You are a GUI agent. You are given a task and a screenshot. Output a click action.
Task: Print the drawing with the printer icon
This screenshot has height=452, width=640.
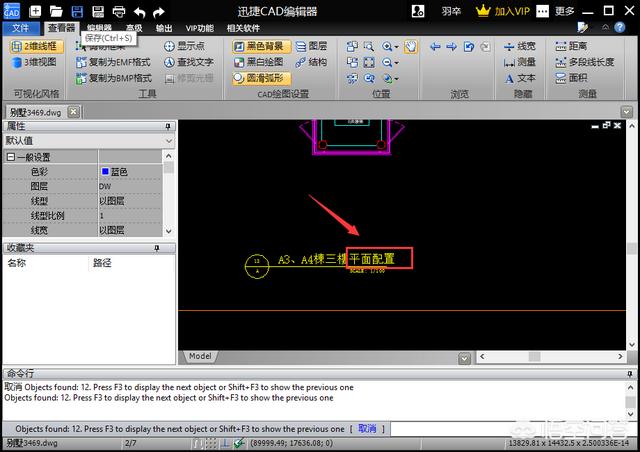(x=119, y=11)
